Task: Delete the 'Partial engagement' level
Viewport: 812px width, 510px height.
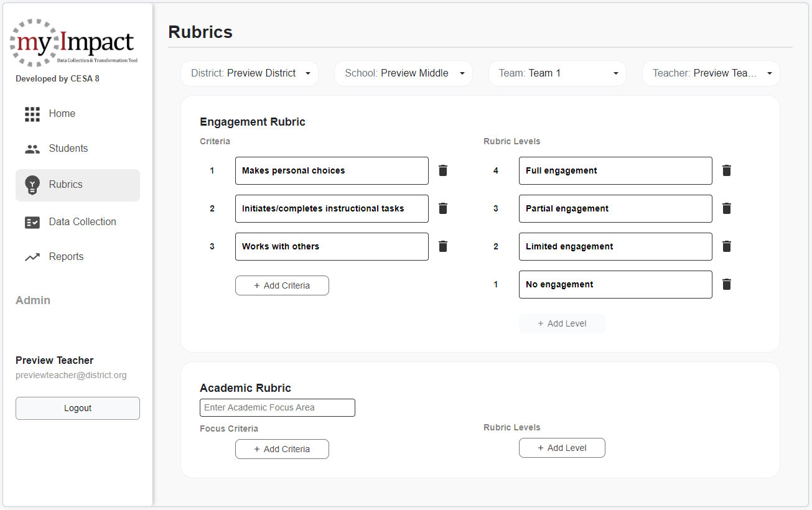Action: click(727, 208)
